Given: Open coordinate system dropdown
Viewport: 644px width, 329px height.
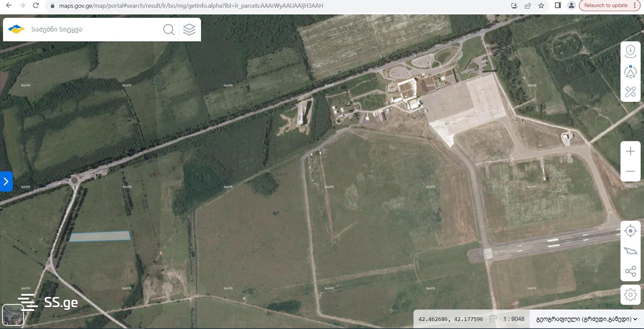Looking at the screenshot, I should pos(587,319).
